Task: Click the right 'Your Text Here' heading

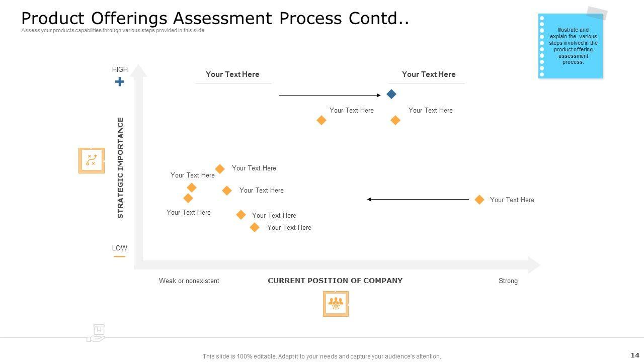Action: click(429, 74)
